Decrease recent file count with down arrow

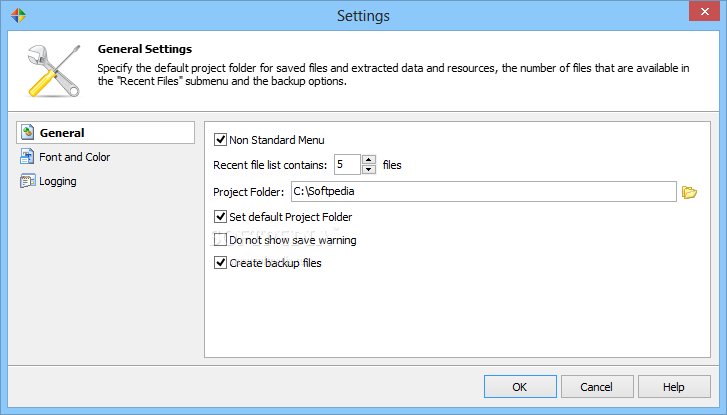369,169
